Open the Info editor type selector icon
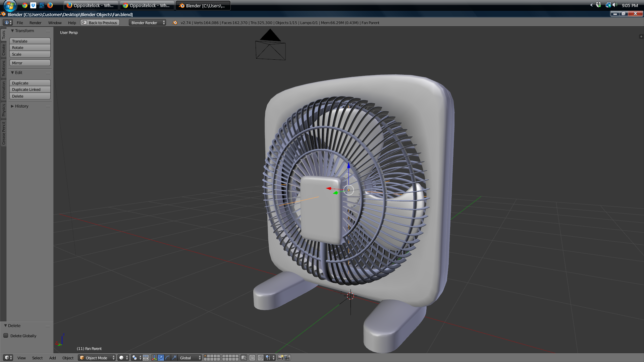The width and height of the screenshot is (644, 362). 8,22
